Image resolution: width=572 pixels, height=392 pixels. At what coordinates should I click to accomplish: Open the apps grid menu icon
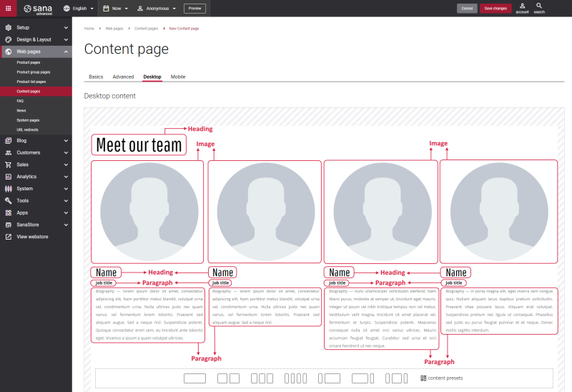tap(7, 9)
